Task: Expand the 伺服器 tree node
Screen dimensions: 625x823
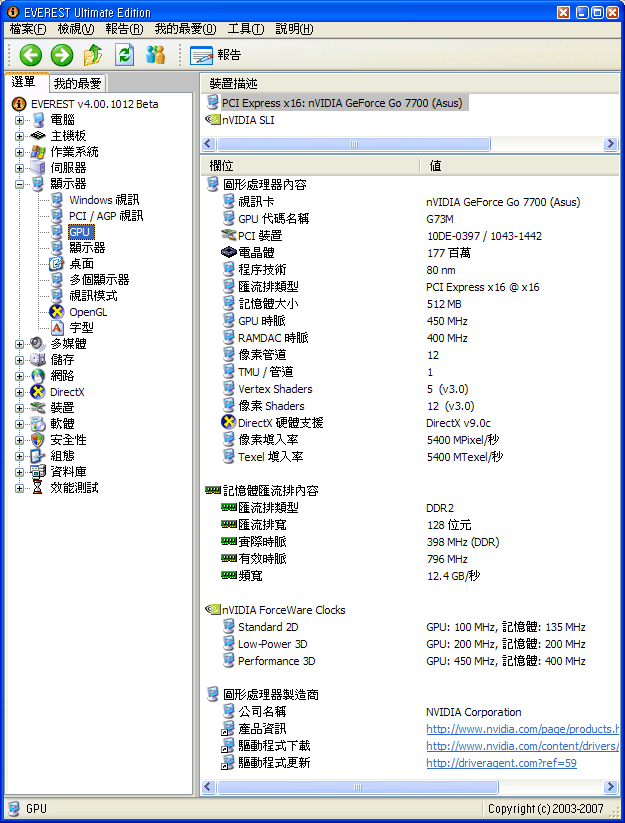Action: click(19, 168)
